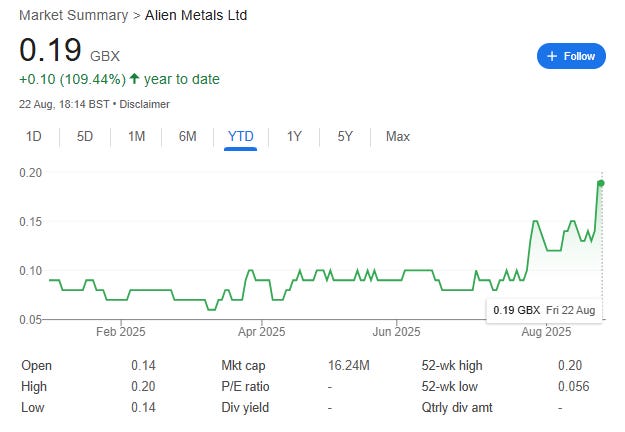Click the Open value 0.14
625x432 pixels.
pyautogui.click(x=143, y=365)
